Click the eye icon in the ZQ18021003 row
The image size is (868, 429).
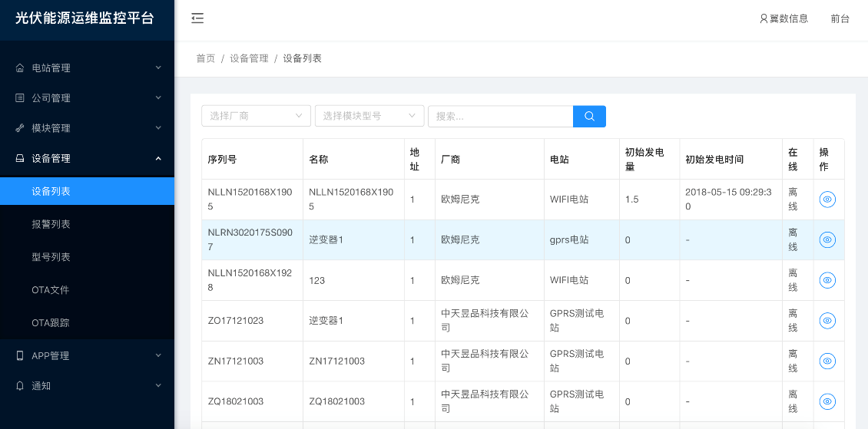[827, 401]
